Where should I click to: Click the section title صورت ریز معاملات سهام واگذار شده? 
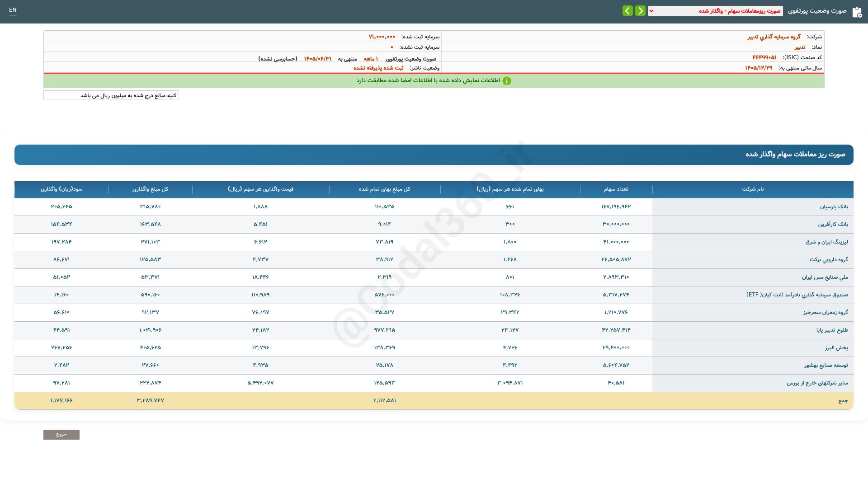[x=795, y=155]
